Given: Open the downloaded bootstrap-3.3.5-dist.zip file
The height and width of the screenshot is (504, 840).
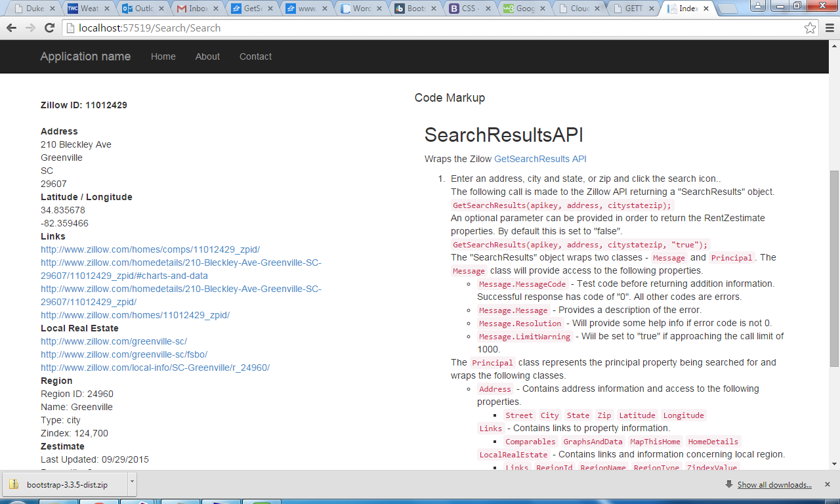Looking at the screenshot, I should (x=64, y=485).
